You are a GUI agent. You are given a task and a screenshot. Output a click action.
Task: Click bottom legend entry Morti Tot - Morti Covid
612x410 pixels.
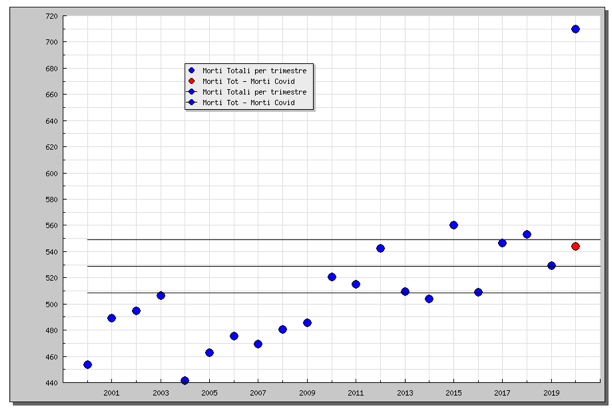[x=248, y=103]
